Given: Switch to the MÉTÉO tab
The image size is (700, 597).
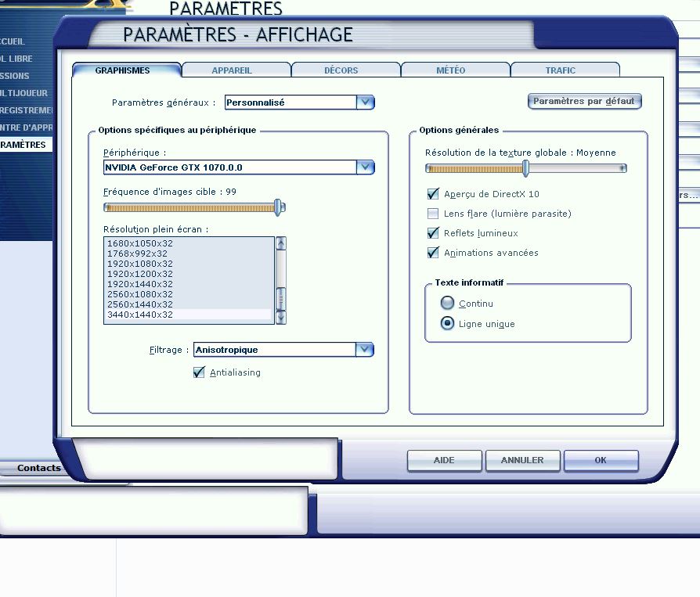Looking at the screenshot, I should 455,70.
